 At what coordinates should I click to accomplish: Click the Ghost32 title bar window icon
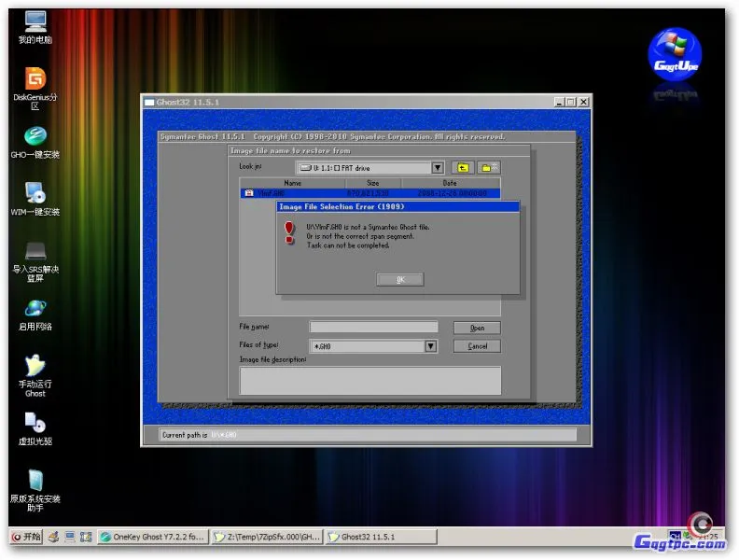coord(149,103)
